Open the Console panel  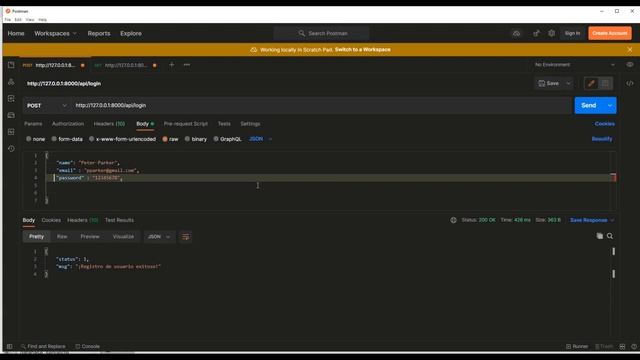coord(87,347)
